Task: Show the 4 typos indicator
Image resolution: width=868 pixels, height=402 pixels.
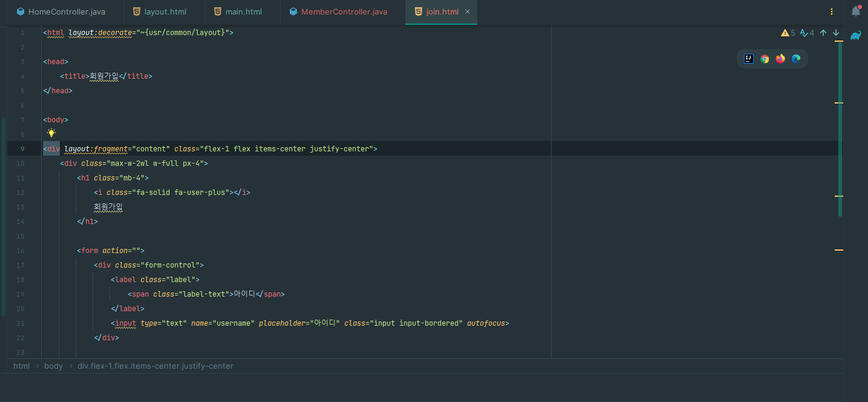Action: tap(807, 33)
